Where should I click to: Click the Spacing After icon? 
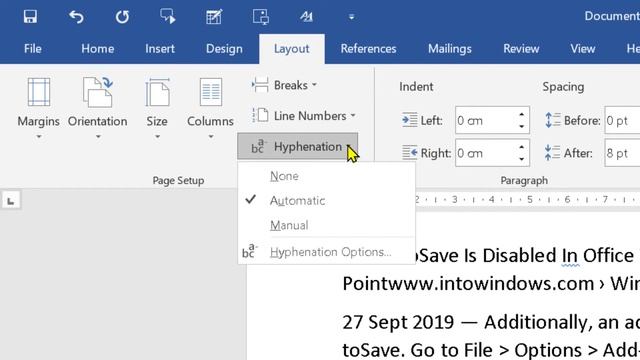[553, 153]
